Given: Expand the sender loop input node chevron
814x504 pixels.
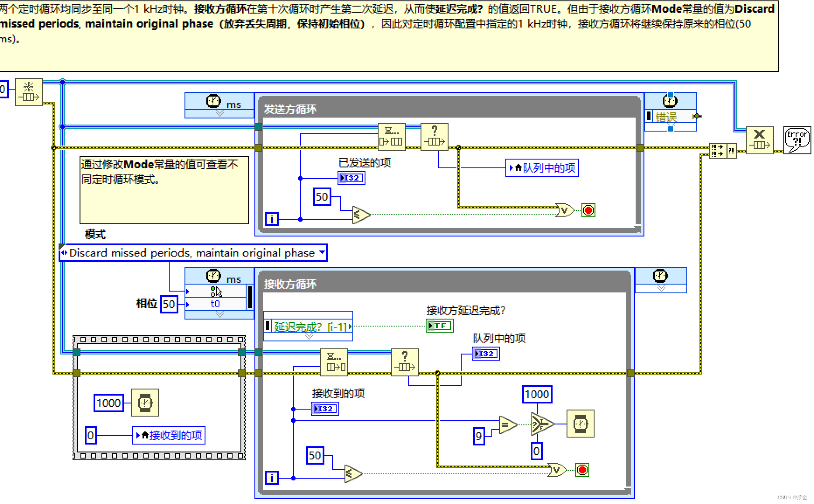Looking at the screenshot, I should pos(220,114).
